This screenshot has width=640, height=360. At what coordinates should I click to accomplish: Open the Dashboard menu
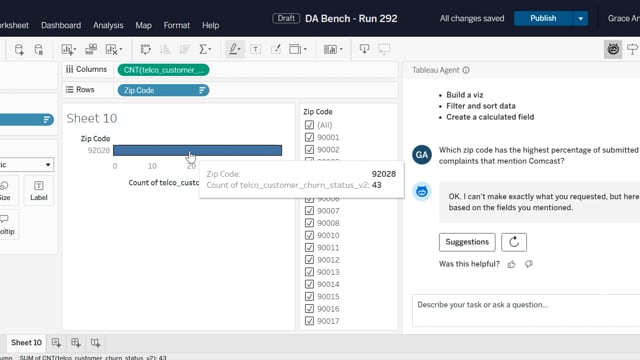(61, 25)
